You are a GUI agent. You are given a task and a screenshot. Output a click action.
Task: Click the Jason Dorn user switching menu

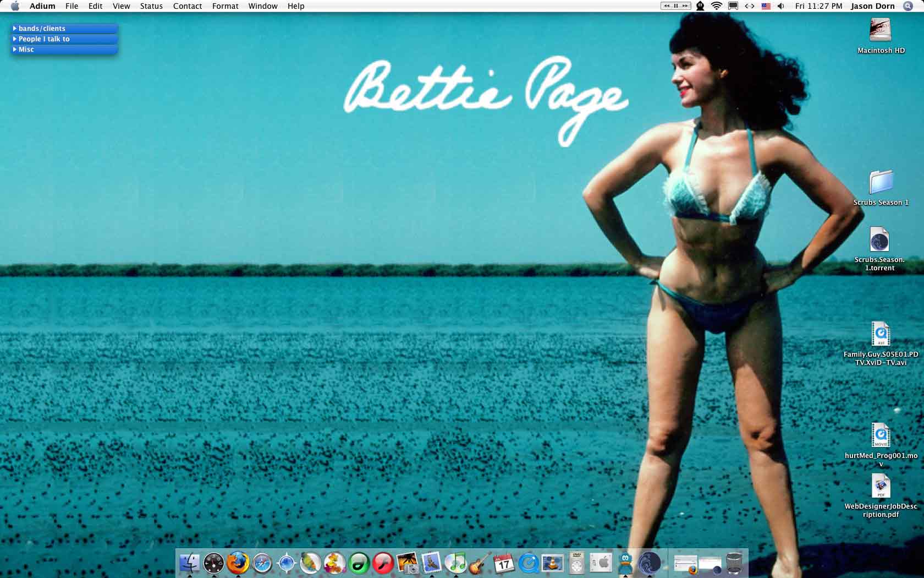tap(872, 6)
